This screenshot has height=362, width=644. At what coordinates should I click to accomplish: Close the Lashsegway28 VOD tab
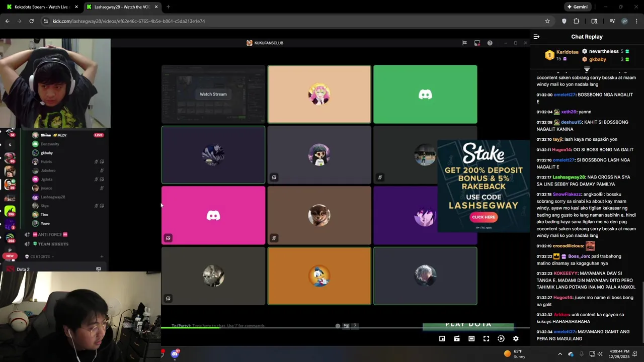(156, 7)
